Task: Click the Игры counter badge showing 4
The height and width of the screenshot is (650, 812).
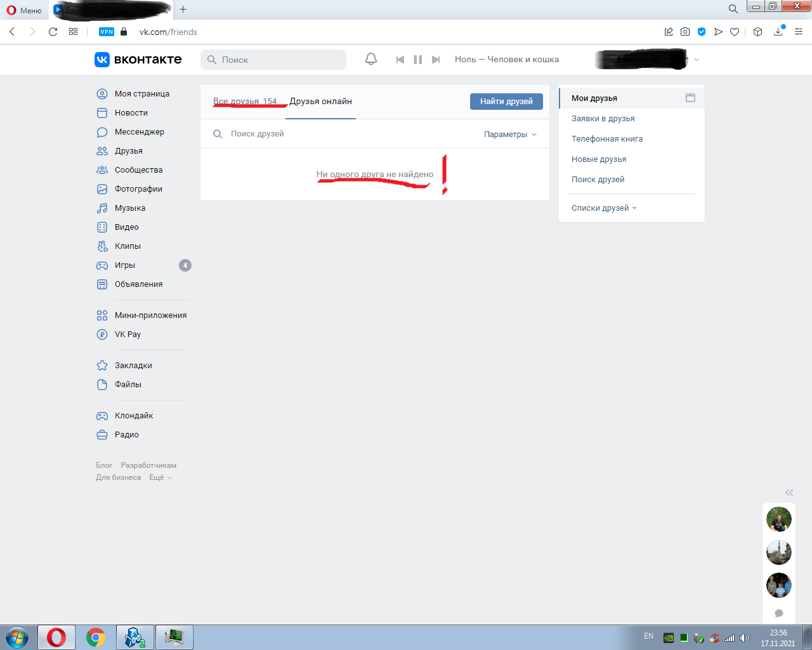Action: (185, 265)
